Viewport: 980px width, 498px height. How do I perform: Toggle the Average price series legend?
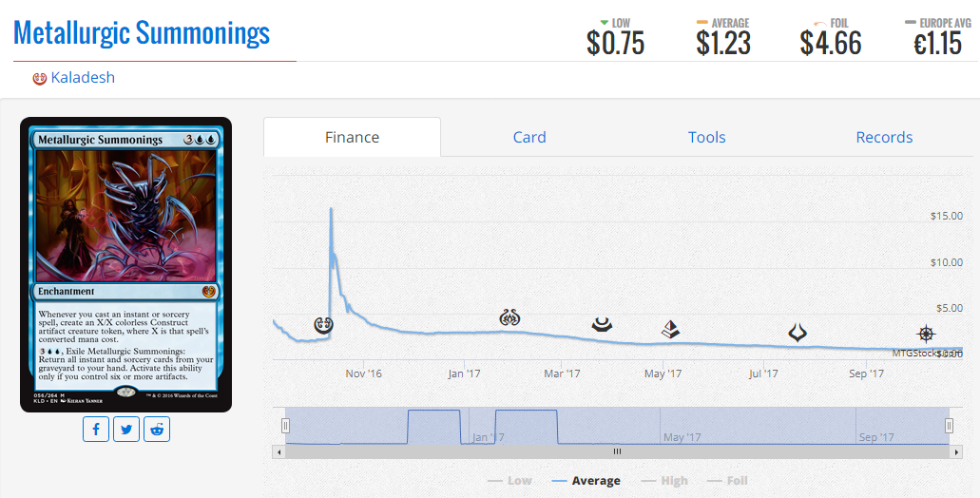tap(586, 481)
